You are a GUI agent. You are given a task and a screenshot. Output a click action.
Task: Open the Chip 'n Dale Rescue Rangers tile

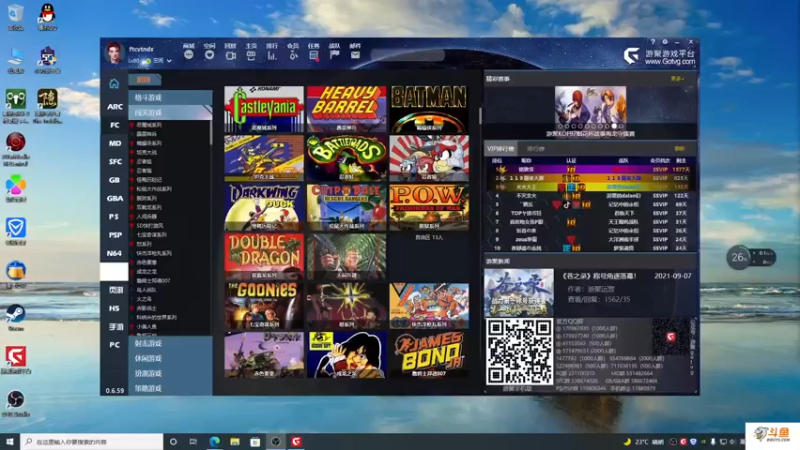[346, 207]
